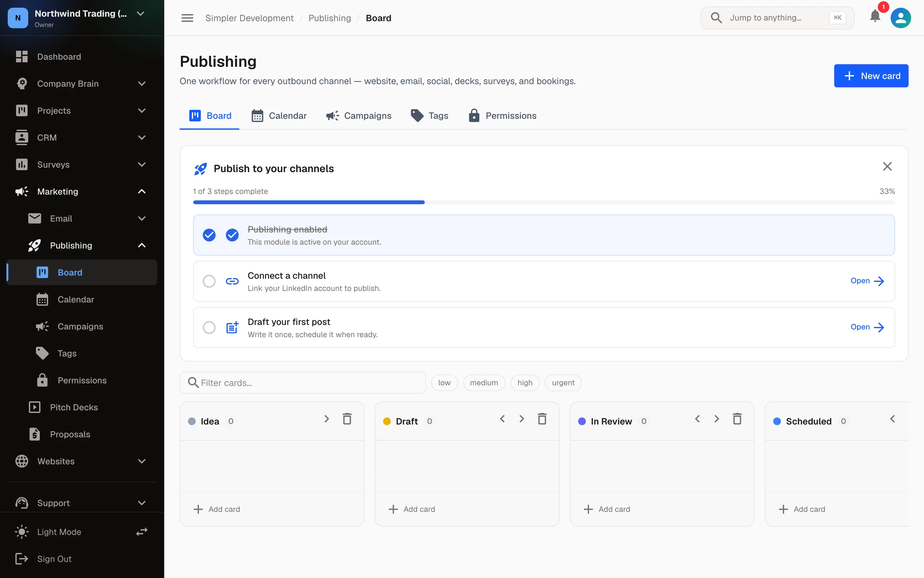
Task: Add card to In Review column
Action: click(x=607, y=509)
